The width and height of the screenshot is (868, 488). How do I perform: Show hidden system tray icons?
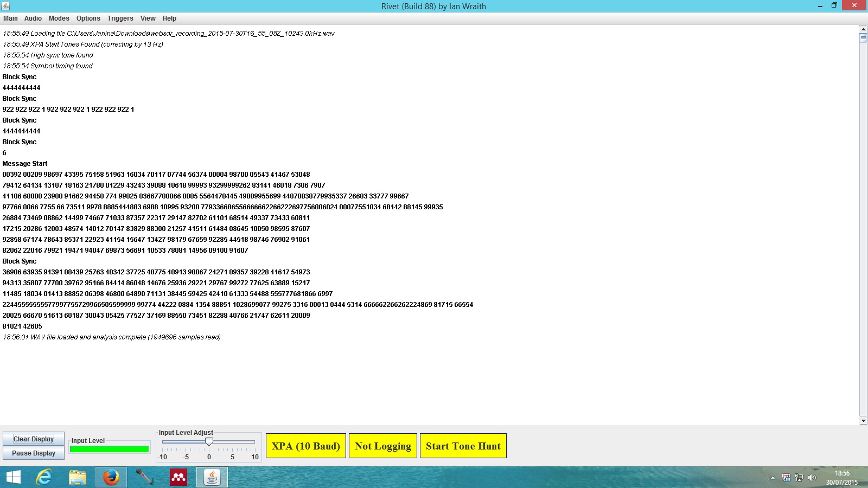pos(773,478)
